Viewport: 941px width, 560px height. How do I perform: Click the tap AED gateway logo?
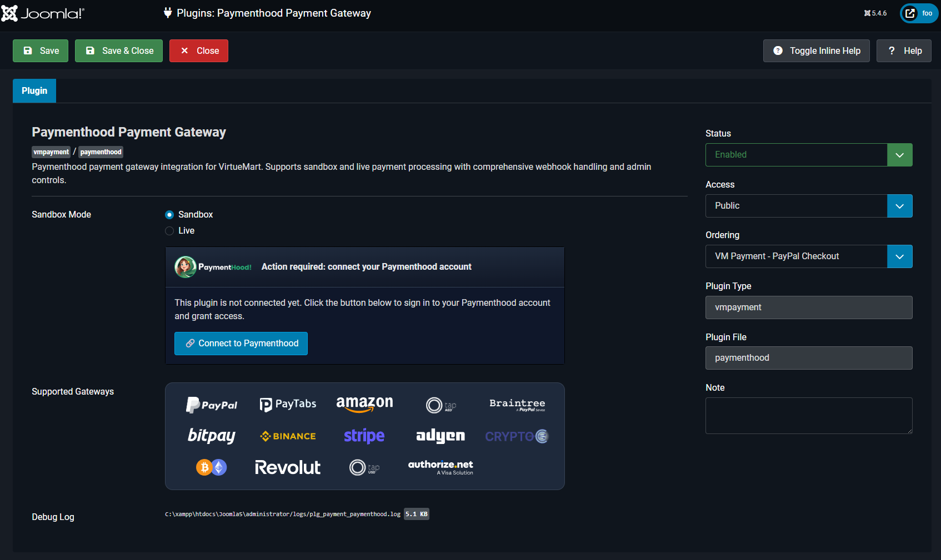441,405
